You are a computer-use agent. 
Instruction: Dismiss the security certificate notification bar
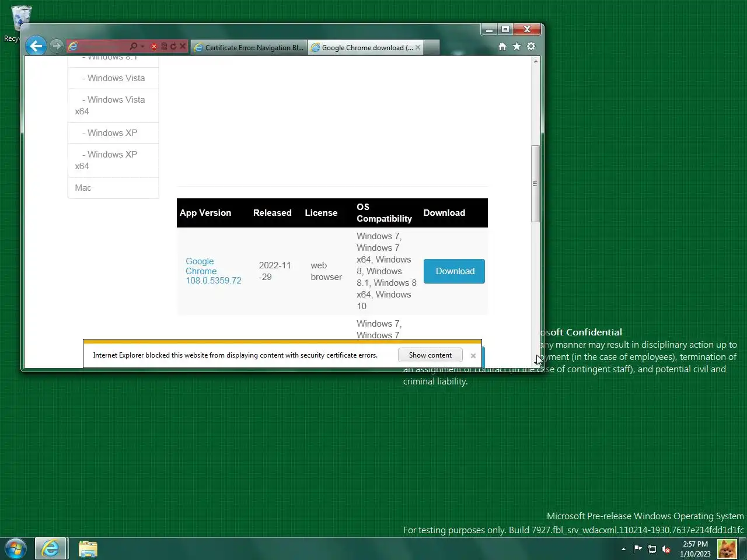[473, 355]
